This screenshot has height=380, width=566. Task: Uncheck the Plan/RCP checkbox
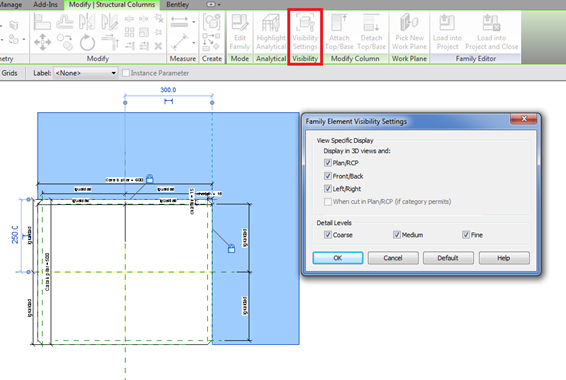(x=328, y=163)
